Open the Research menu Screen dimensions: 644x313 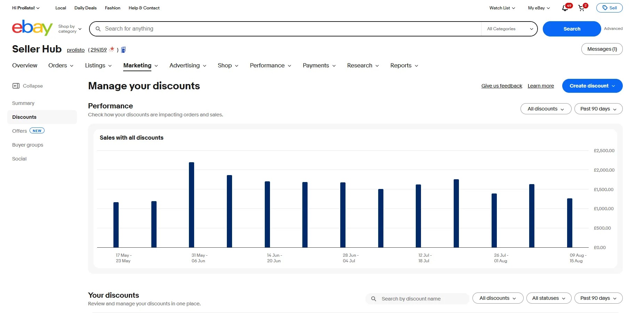coord(363,65)
